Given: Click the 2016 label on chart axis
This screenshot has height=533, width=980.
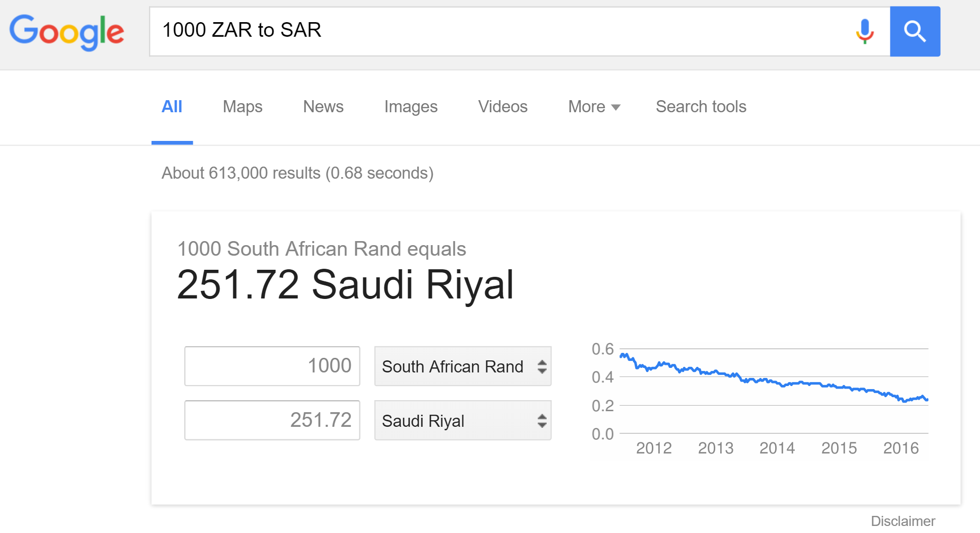Looking at the screenshot, I should (x=900, y=448).
